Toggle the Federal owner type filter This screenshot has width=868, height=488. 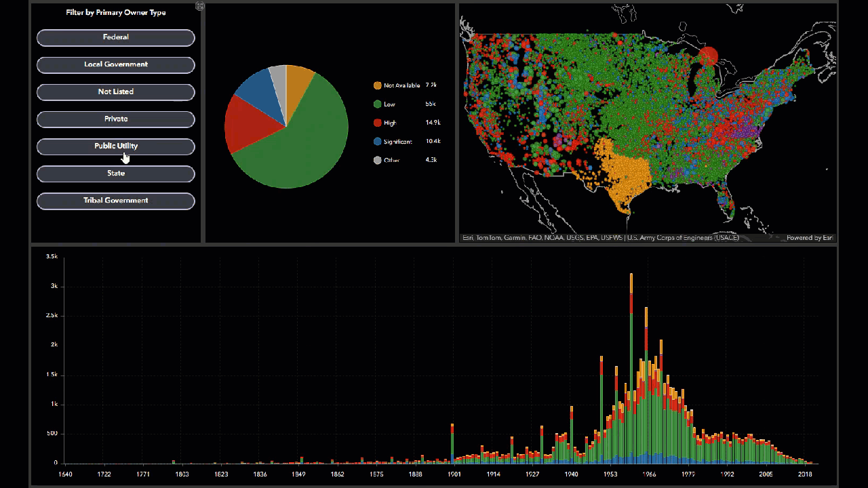116,37
